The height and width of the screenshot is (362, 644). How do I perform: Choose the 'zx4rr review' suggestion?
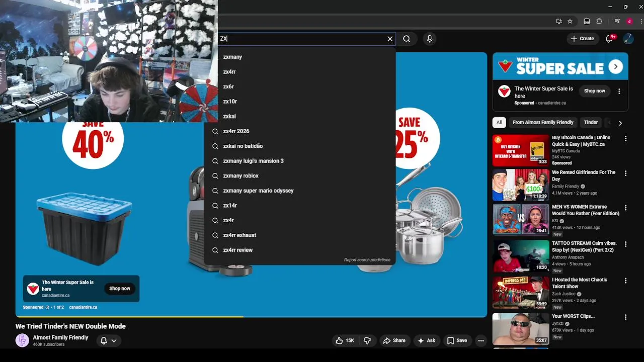pyautogui.click(x=300, y=250)
